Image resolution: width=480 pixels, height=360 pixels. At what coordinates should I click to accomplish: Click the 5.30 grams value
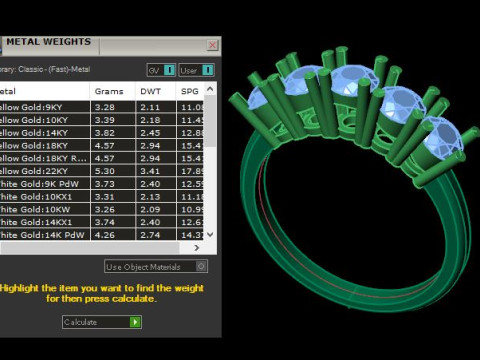pyautogui.click(x=105, y=171)
